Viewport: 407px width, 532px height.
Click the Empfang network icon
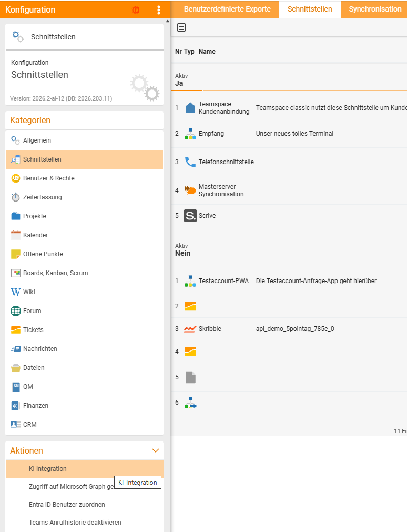[190, 134]
